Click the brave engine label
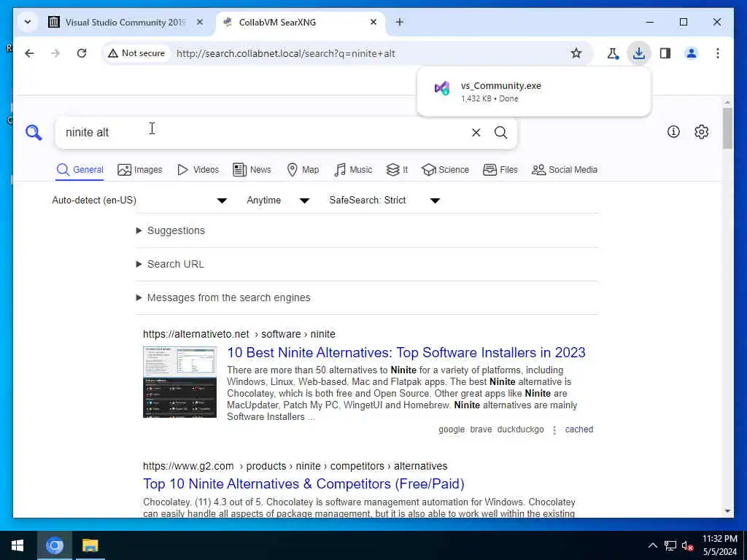This screenshot has width=747, height=560. click(481, 429)
